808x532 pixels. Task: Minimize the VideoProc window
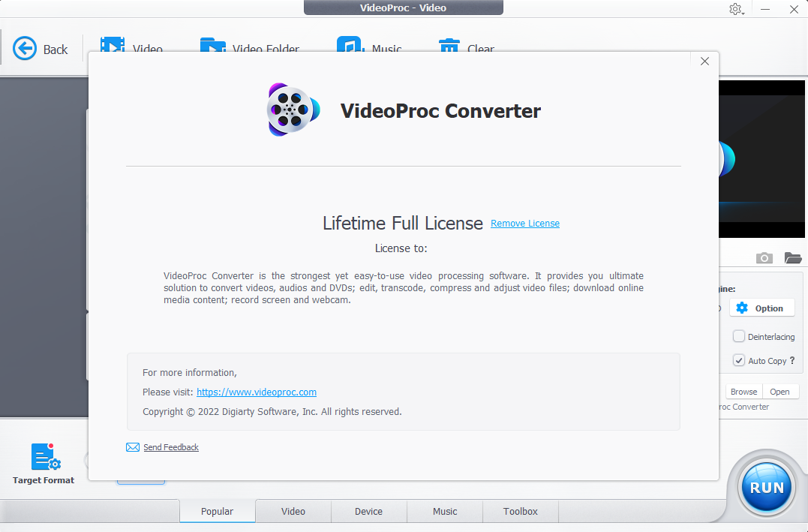[x=765, y=9]
